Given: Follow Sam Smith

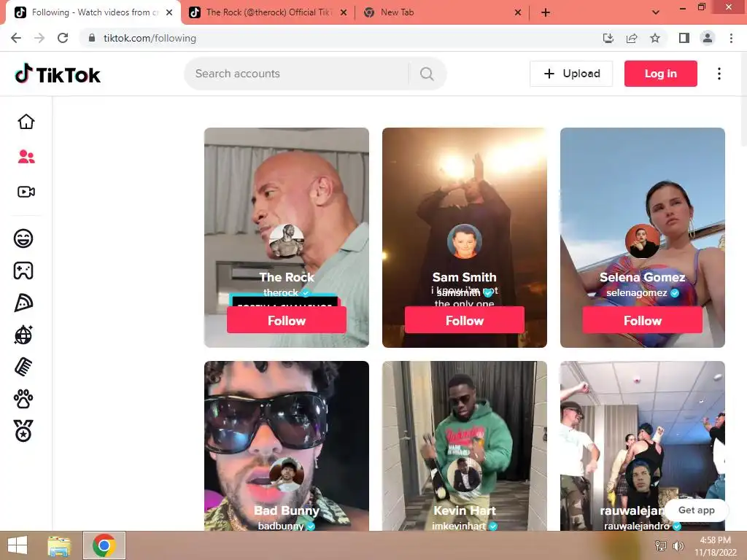Looking at the screenshot, I should coord(465,321).
